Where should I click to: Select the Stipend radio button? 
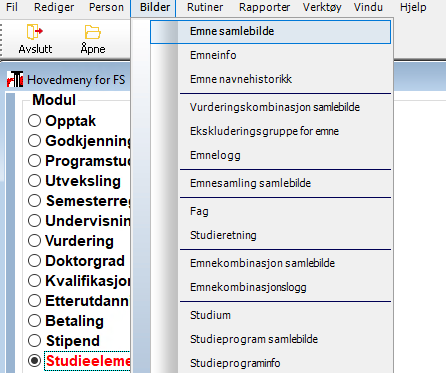(34, 341)
